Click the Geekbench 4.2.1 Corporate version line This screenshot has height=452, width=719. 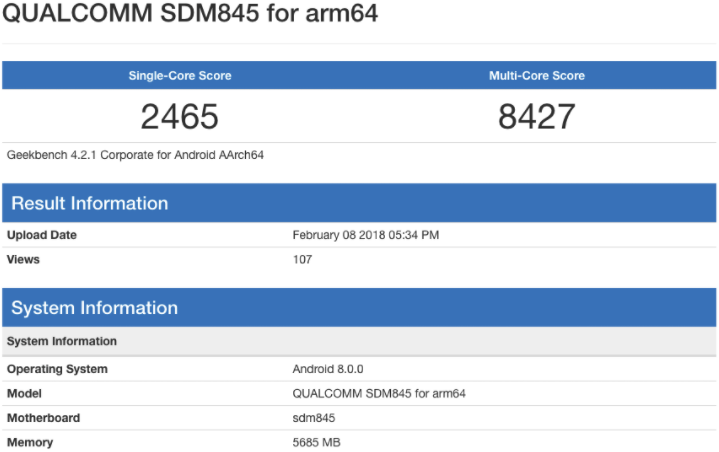pos(135,155)
